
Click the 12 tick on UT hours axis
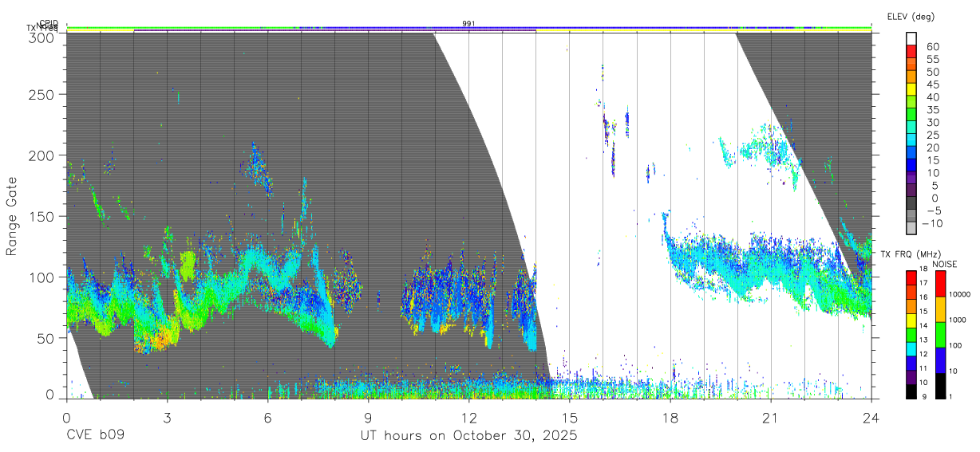[468, 418]
